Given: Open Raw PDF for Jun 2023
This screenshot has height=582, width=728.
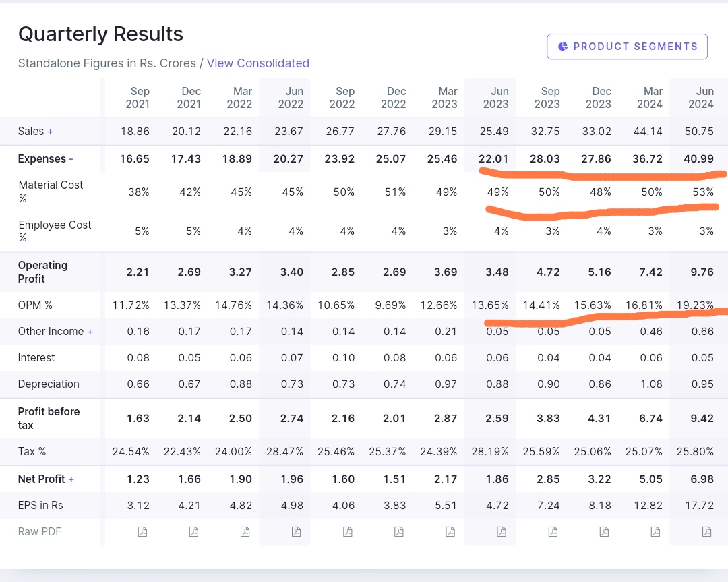Looking at the screenshot, I should pyautogui.click(x=501, y=531).
